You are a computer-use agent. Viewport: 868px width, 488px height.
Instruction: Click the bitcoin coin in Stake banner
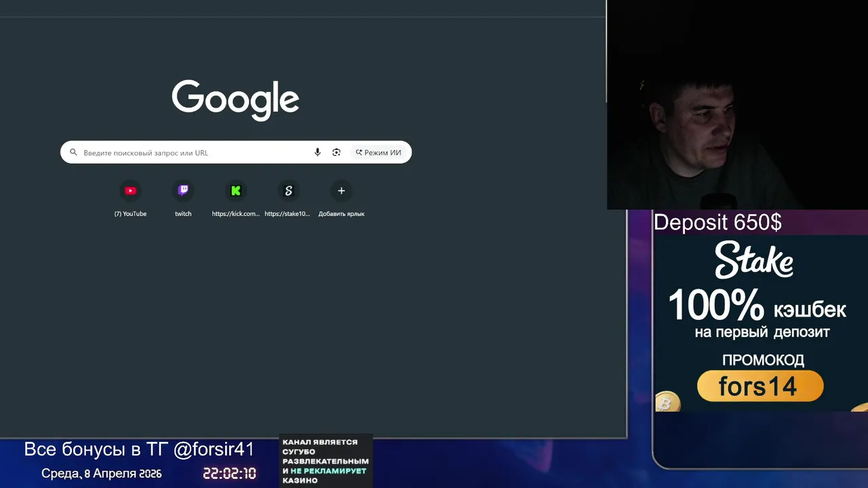point(667,402)
